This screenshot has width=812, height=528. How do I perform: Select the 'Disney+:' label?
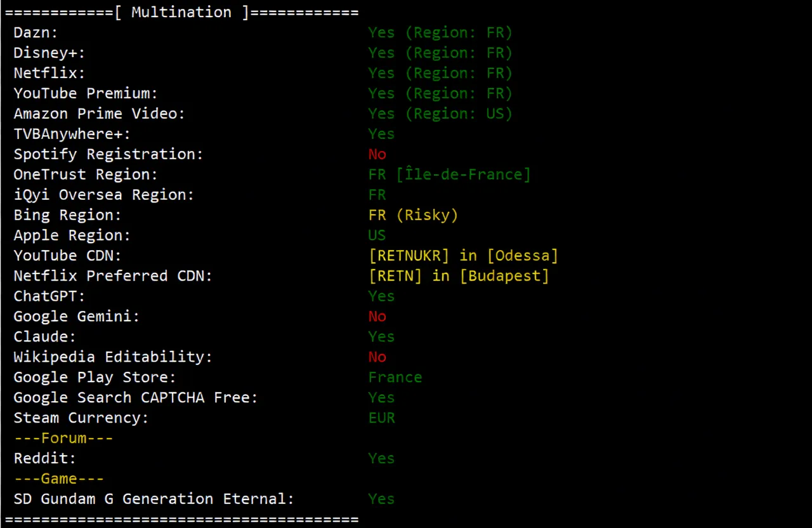click(x=49, y=53)
